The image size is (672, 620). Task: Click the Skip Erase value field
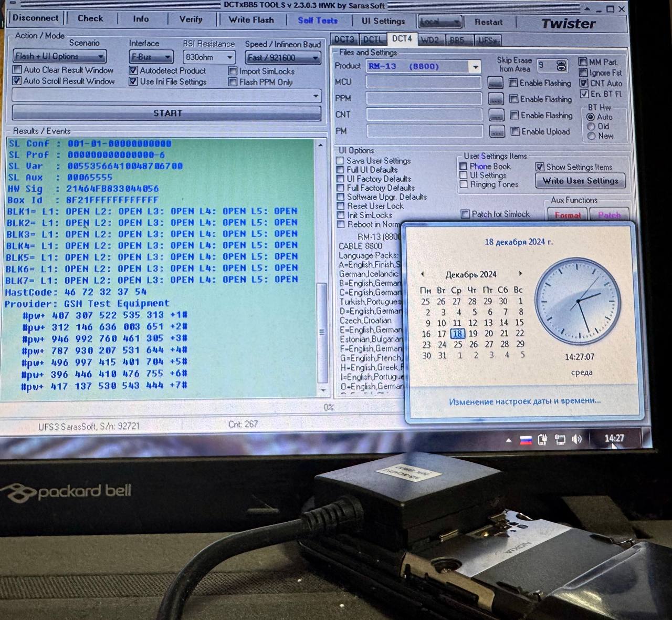click(546, 66)
